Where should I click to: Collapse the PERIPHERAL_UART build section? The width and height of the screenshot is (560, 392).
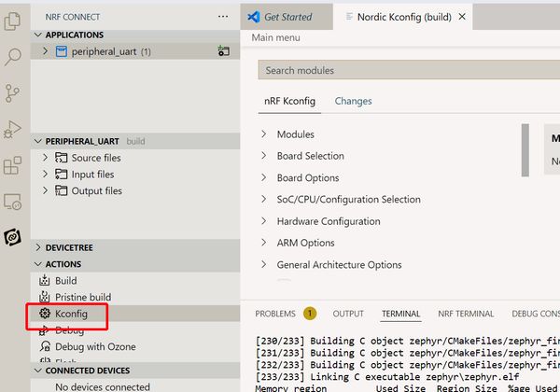(x=38, y=141)
